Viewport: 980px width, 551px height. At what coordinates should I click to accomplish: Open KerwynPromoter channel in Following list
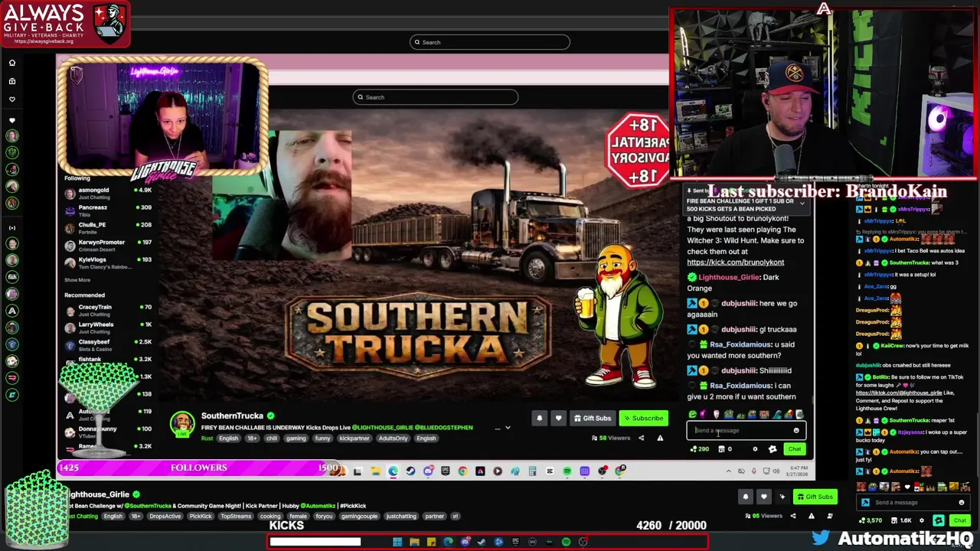click(x=109, y=246)
